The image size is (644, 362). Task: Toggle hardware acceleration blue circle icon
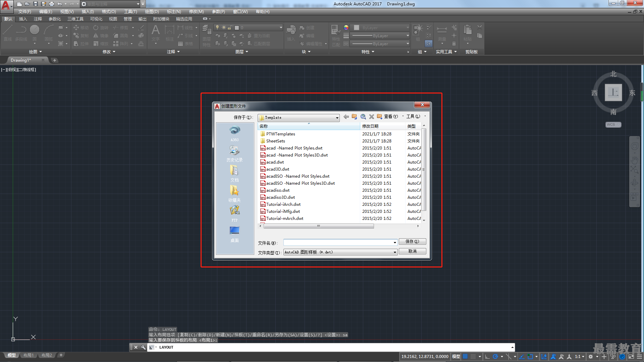pyautogui.click(x=622, y=357)
